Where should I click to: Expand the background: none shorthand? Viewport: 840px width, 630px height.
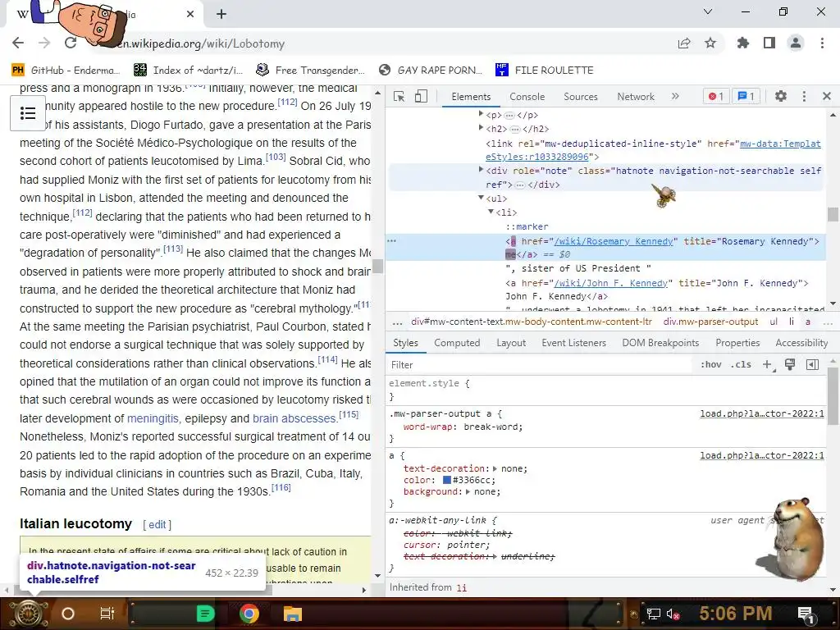click(468, 492)
